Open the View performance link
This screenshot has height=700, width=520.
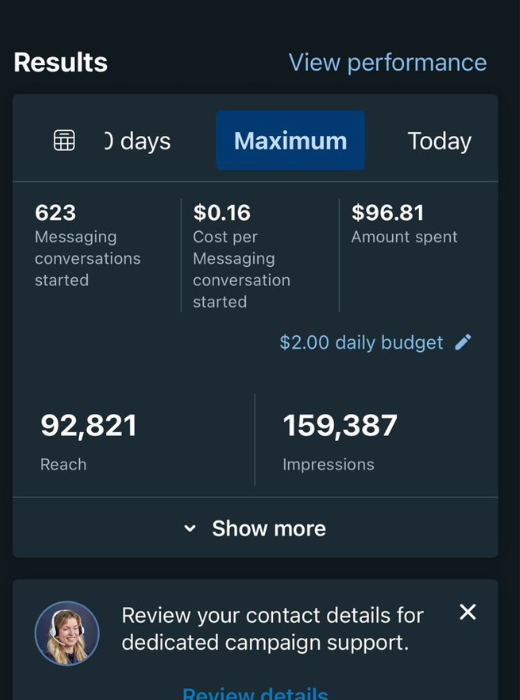[x=388, y=62]
